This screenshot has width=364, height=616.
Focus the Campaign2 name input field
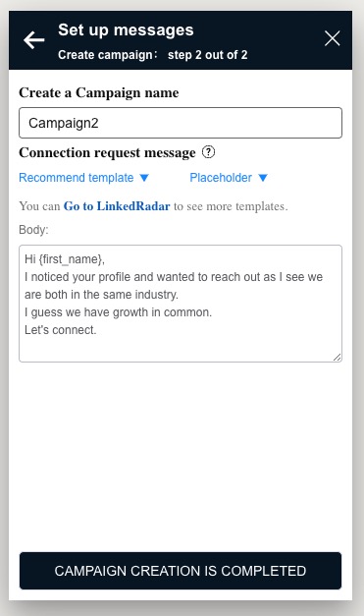coord(181,123)
